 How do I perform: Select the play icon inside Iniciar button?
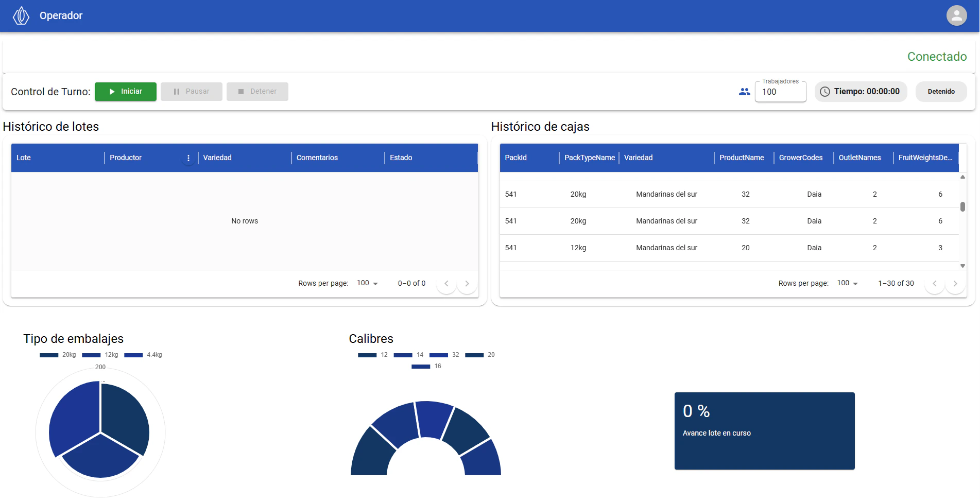point(112,91)
